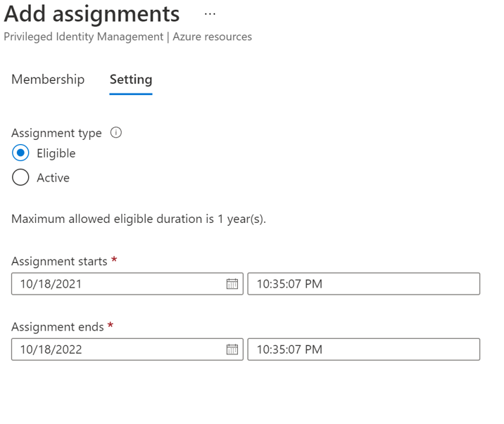Image resolution: width=504 pixels, height=424 pixels.
Task: Click the 10/18/2021 start date field
Action: pyautogui.click(x=116, y=284)
